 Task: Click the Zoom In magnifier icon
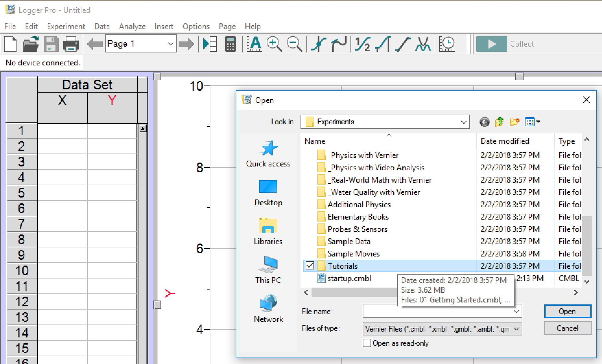click(274, 44)
